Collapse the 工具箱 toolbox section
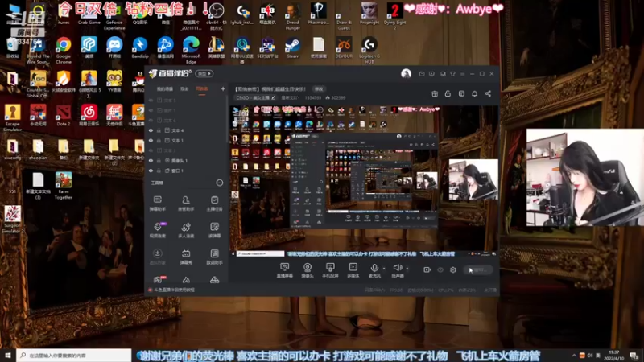Image resolution: width=644 pixels, height=362 pixels. click(x=220, y=183)
